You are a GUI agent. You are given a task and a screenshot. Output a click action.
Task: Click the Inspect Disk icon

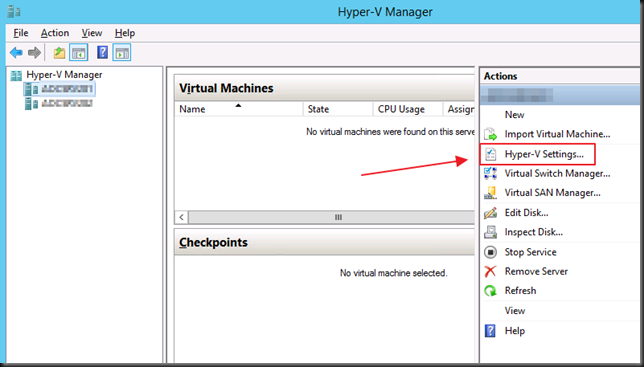pyautogui.click(x=490, y=232)
